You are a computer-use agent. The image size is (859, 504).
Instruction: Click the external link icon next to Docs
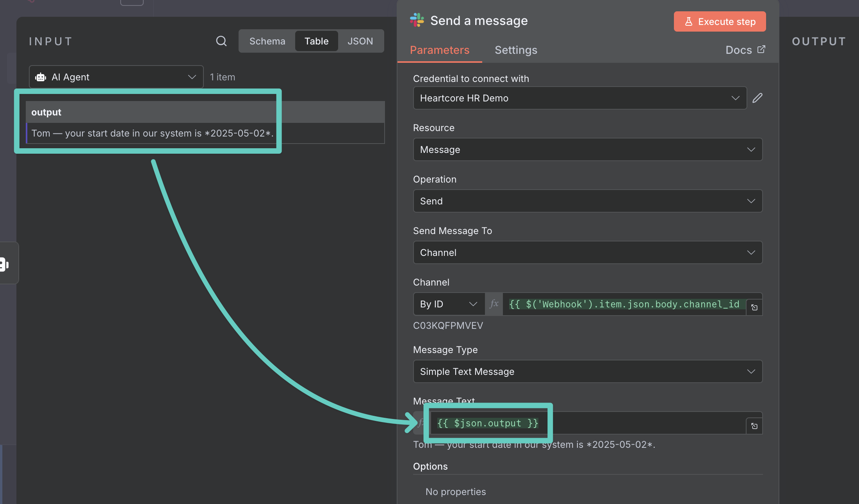[x=761, y=50]
